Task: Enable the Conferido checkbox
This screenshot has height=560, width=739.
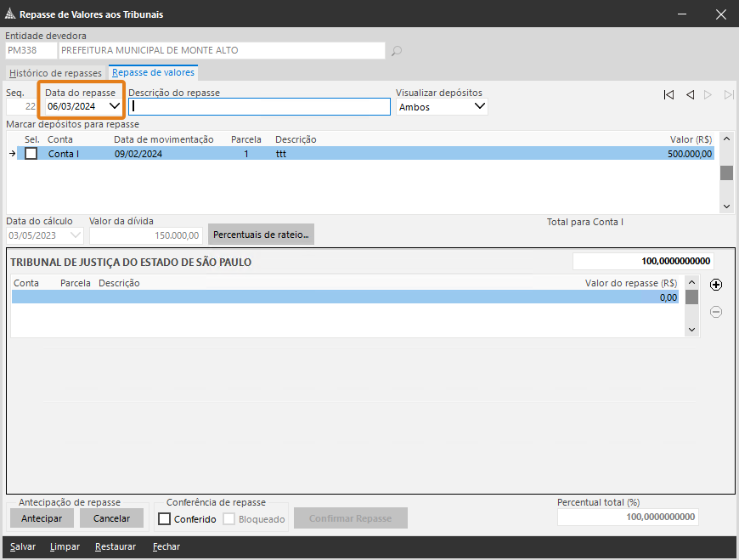Action: pos(166,519)
